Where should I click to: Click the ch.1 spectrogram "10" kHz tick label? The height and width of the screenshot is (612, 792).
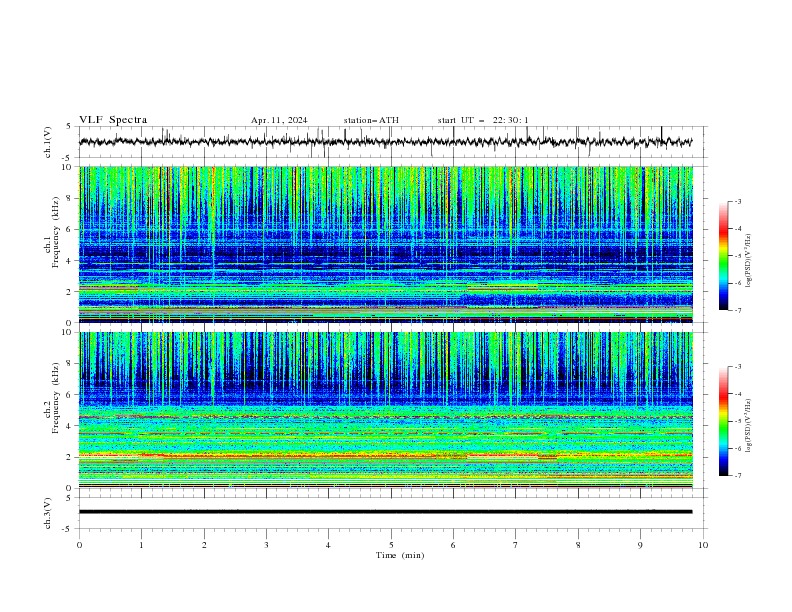tap(67, 167)
